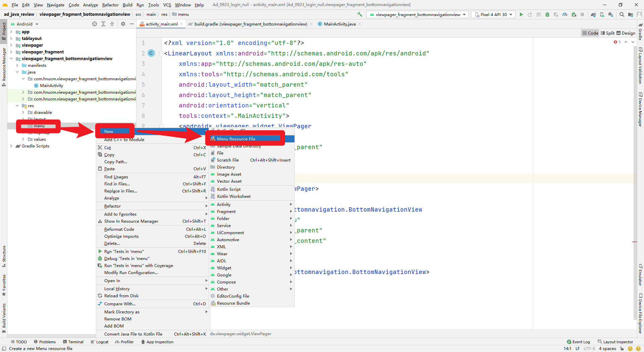The width and height of the screenshot is (644, 352).
Task: Expand Gradle Scripts node
Action: click(11, 146)
